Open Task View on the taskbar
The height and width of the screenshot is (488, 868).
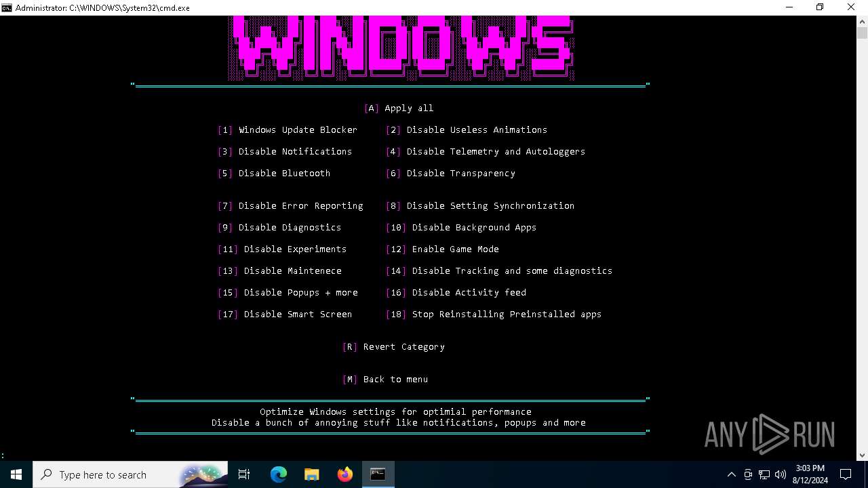point(244,474)
